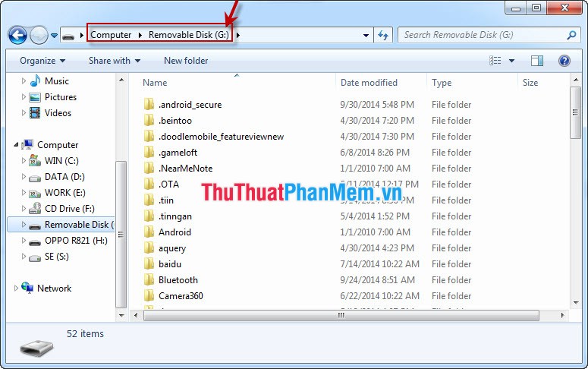This screenshot has width=588, height=369.
Task: Expand the WIN (C:) drive node
Action: coord(24,161)
